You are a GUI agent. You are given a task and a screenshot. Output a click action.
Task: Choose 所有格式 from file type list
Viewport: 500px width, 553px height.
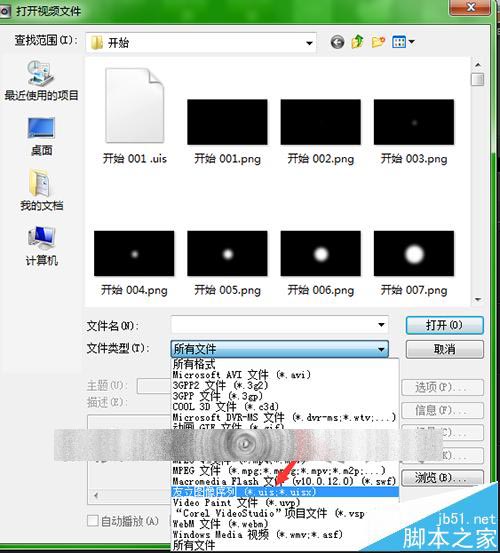[285, 364]
